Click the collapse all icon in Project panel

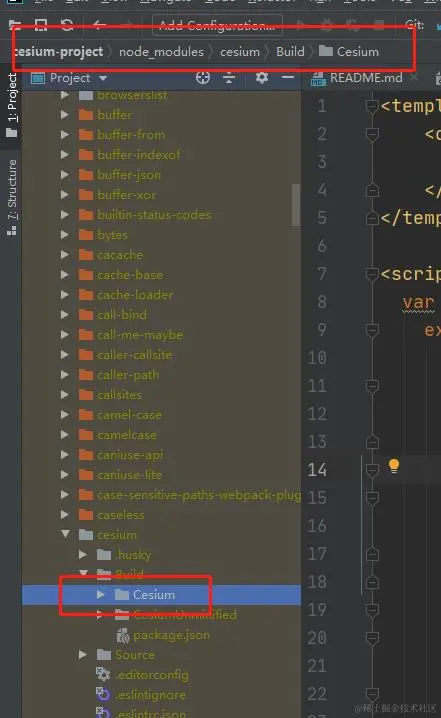(x=229, y=78)
